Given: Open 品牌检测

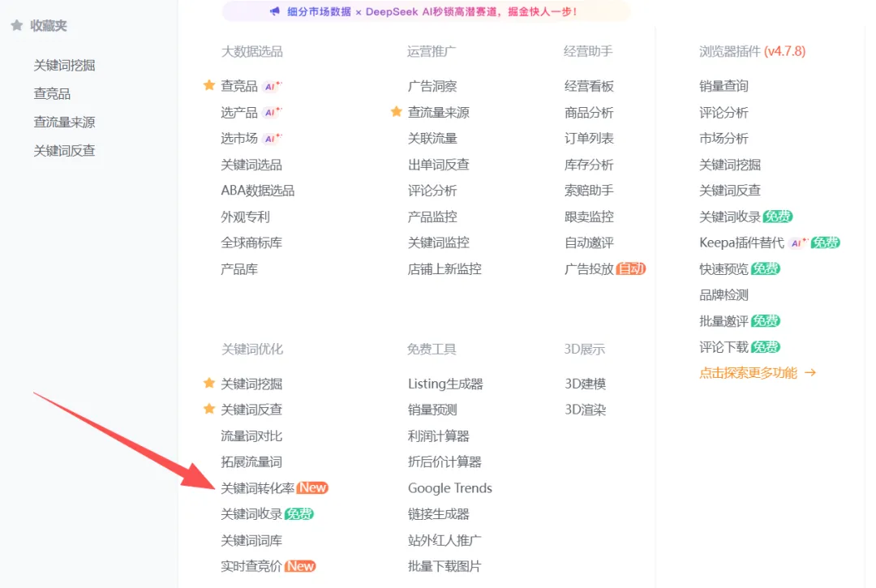Looking at the screenshot, I should (724, 295).
